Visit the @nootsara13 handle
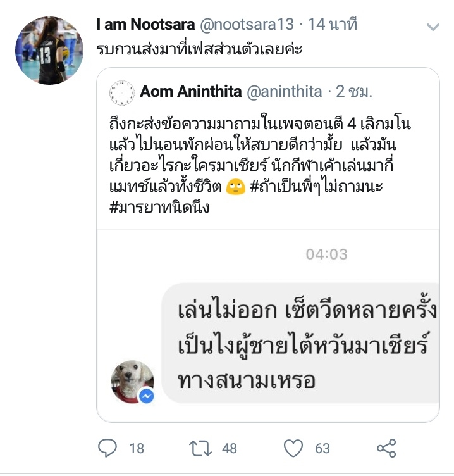This screenshot has width=454, height=476. click(247, 24)
